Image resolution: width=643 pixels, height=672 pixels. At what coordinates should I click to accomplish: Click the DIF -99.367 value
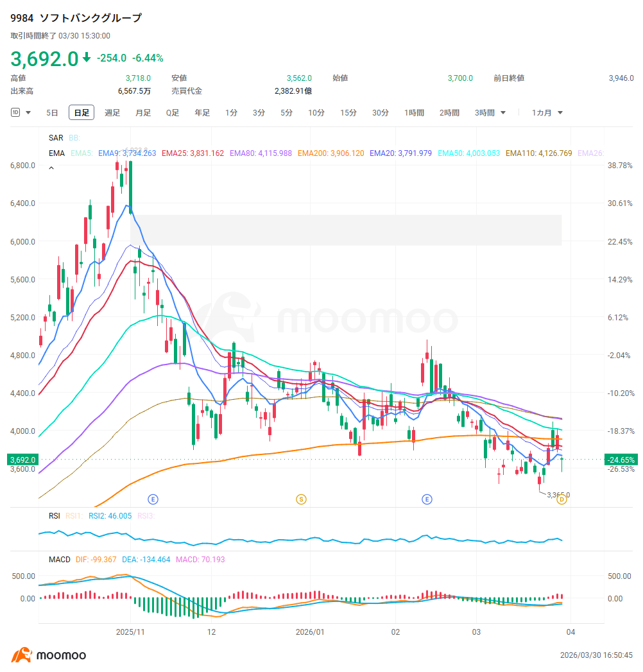(96, 560)
